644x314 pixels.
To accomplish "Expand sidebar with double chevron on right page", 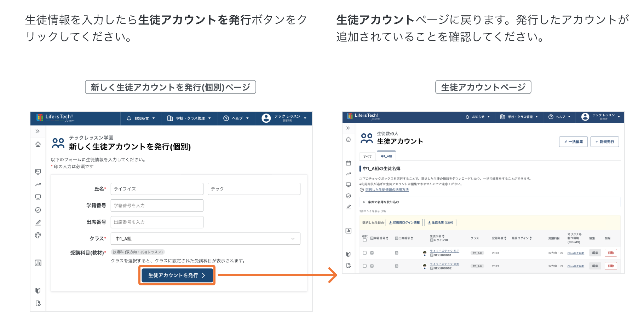I will coord(348,128).
